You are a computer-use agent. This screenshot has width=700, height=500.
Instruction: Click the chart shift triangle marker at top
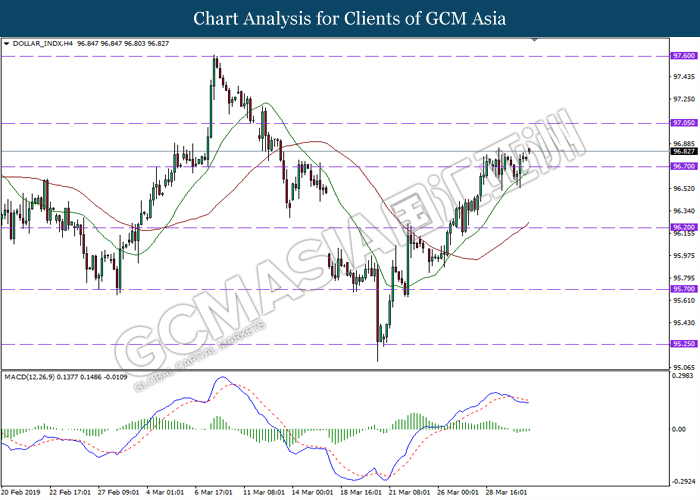click(x=534, y=40)
